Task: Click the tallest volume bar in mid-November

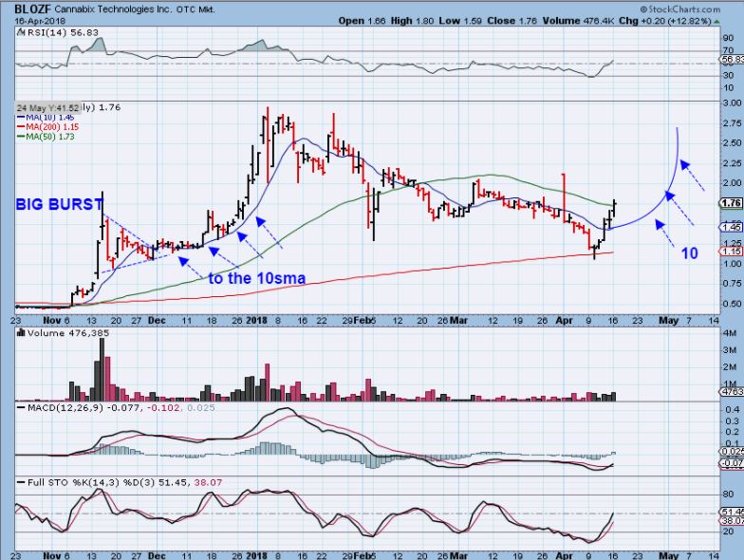Action: tap(102, 370)
